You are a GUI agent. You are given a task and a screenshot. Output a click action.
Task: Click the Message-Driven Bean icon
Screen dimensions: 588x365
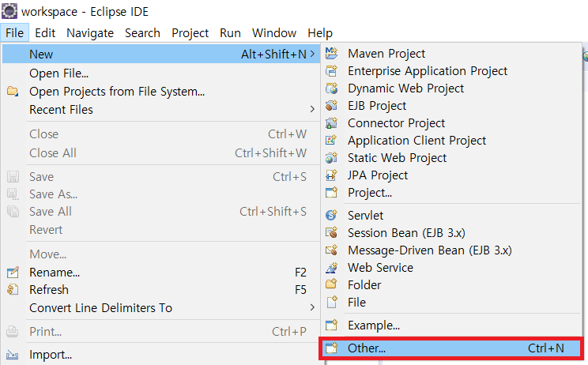[331, 250]
